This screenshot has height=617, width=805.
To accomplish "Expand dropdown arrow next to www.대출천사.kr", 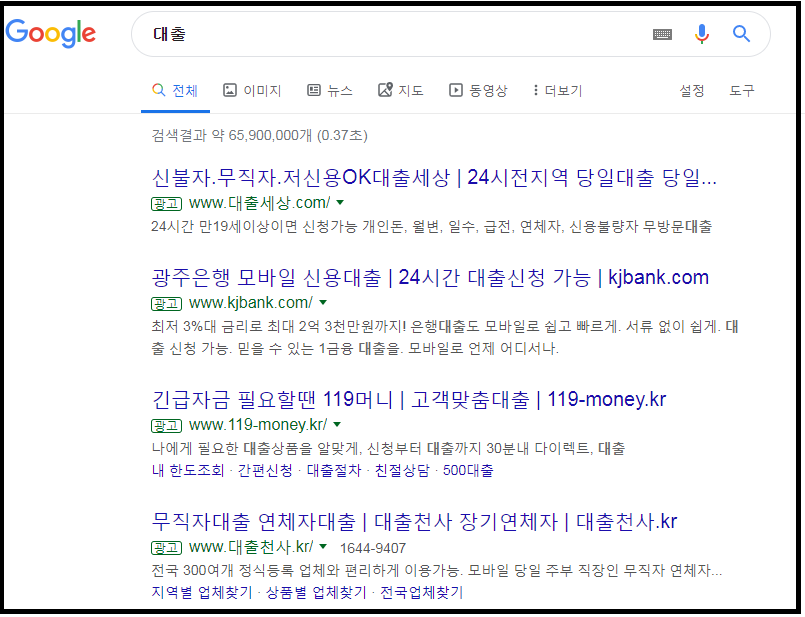I will point(323,547).
